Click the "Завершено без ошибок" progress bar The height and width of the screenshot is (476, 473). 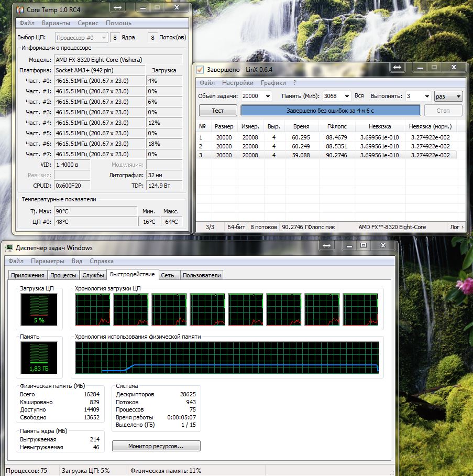(331, 111)
